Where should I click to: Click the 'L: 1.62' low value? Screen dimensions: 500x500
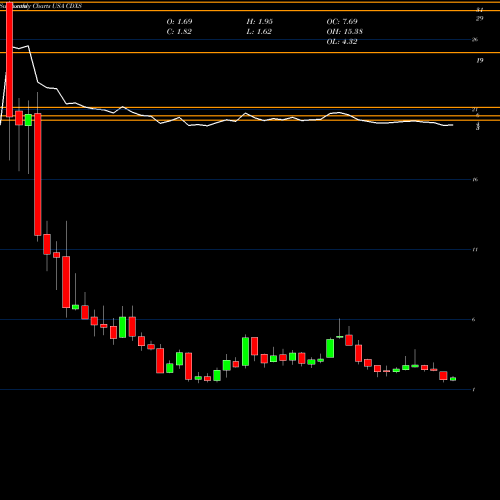(259, 32)
